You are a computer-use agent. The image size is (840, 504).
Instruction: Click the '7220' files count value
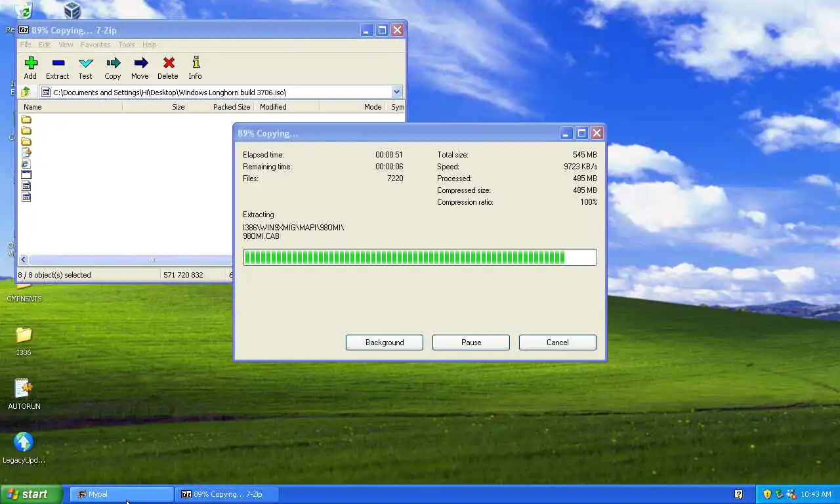tap(395, 178)
